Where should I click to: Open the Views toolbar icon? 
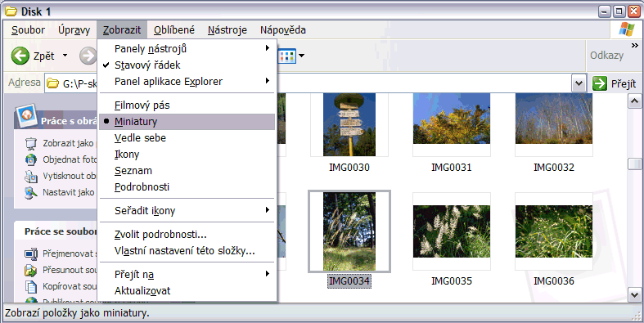point(287,56)
